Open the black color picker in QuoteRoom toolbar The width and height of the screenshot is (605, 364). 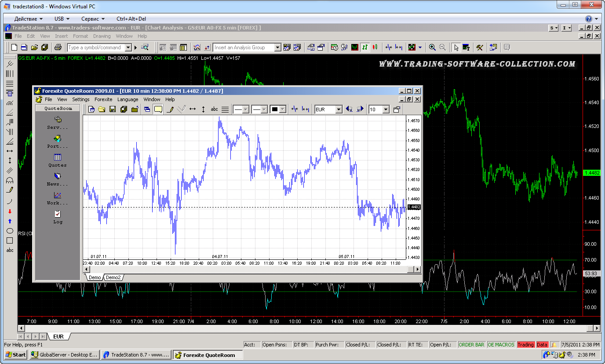pos(283,109)
